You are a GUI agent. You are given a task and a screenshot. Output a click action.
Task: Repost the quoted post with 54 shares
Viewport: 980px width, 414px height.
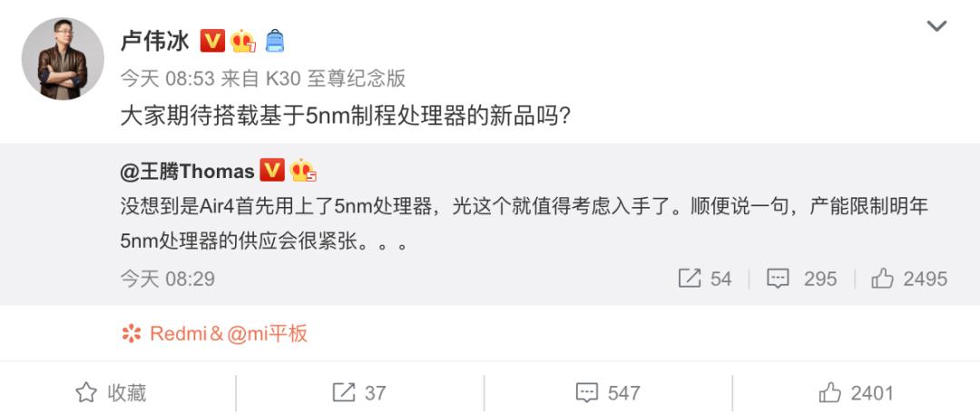[705, 279]
